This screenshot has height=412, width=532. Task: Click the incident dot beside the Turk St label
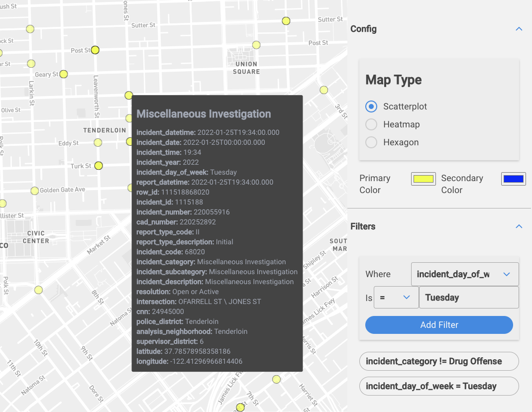tap(99, 166)
